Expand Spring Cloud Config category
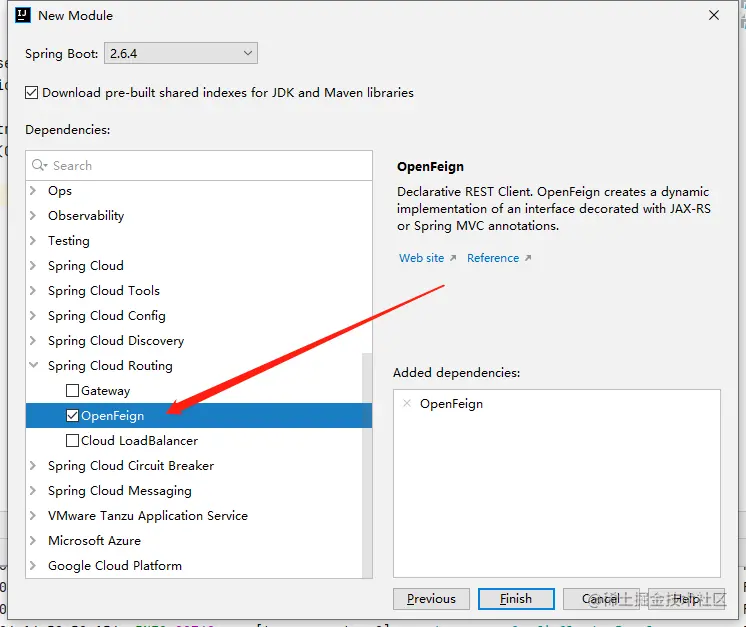 point(33,315)
